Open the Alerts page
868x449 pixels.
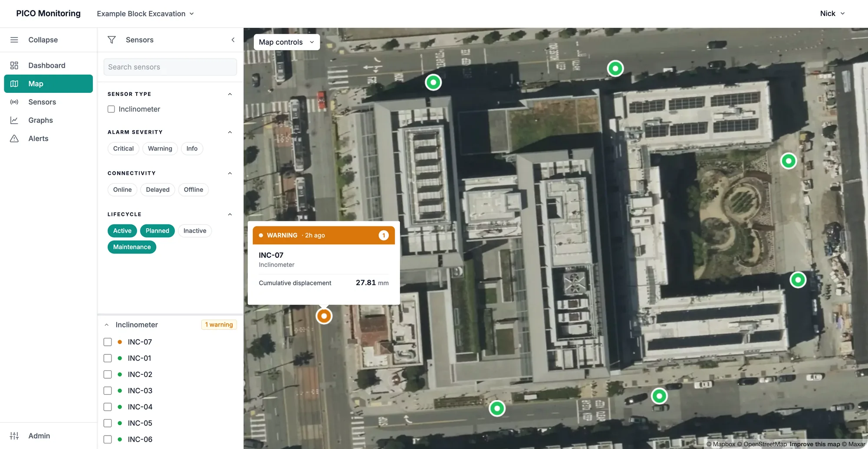pos(48,138)
